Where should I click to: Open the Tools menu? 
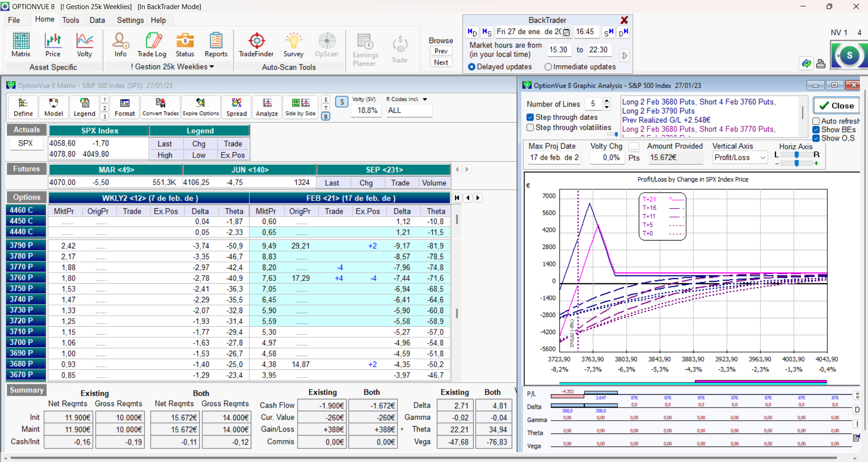pyautogui.click(x=71, y=20)
